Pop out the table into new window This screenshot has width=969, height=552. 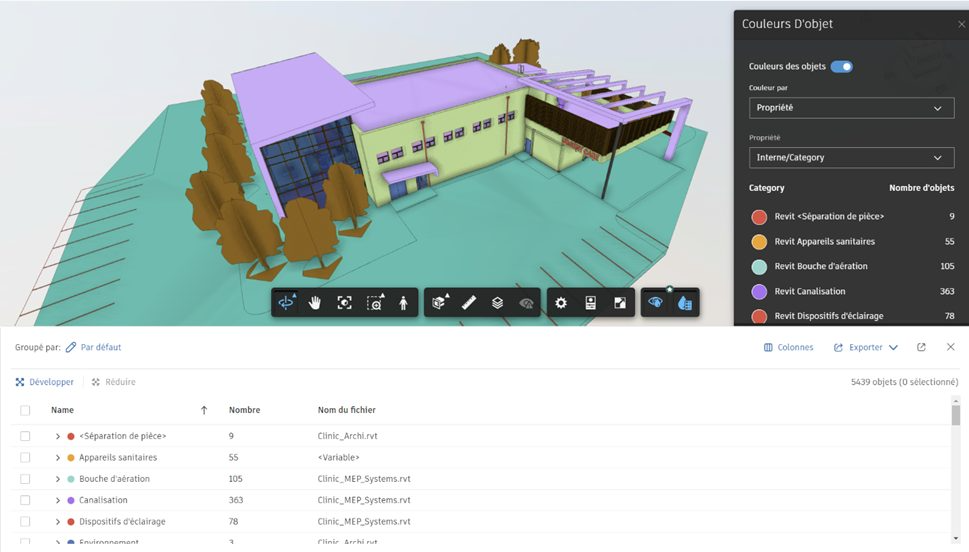point(921,347)
